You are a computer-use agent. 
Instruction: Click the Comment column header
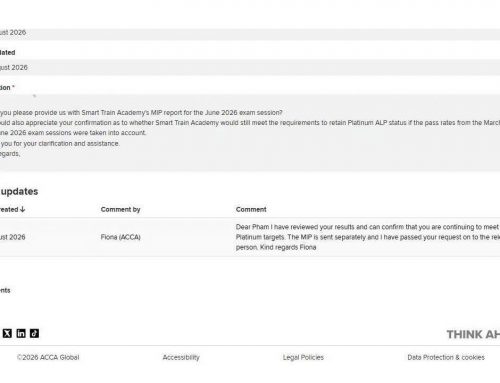coord(251,209)
